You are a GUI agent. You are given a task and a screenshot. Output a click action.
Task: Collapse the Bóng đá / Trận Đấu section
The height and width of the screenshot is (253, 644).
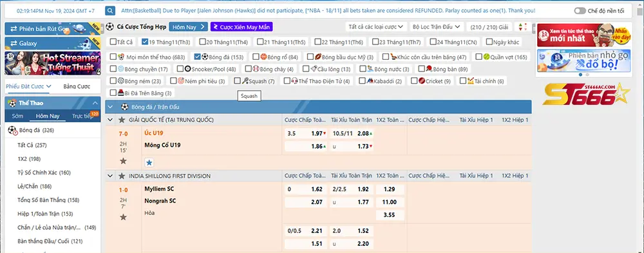(x=110, y=107)
